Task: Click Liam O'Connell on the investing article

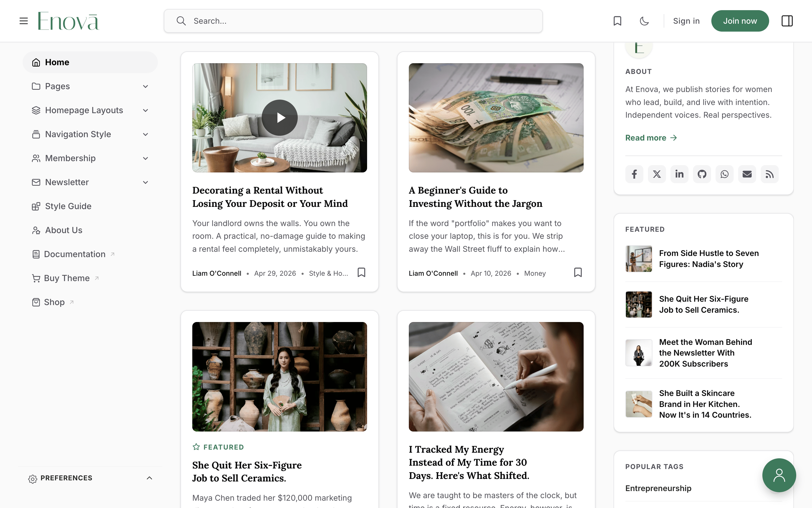Action: point(433,273)
